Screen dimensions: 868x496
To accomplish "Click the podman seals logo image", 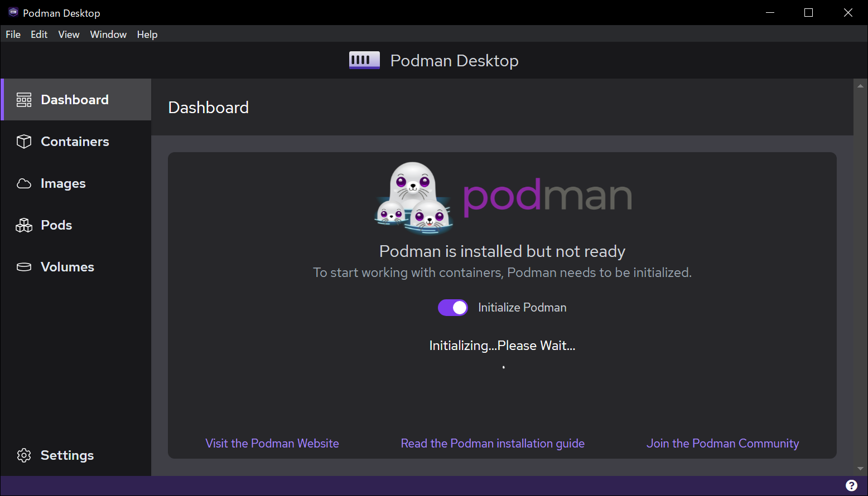I will click(413, 198).
